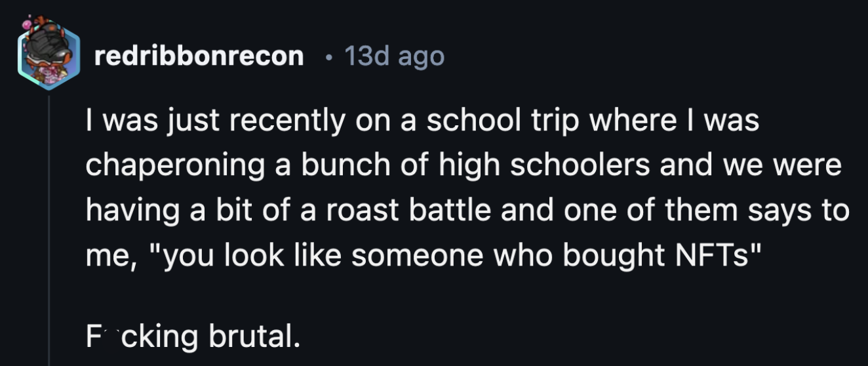Viewport: 868px width, 366px height.
Task: Click the 'F*cking brutal.' closing line
Action: (193, 336)
